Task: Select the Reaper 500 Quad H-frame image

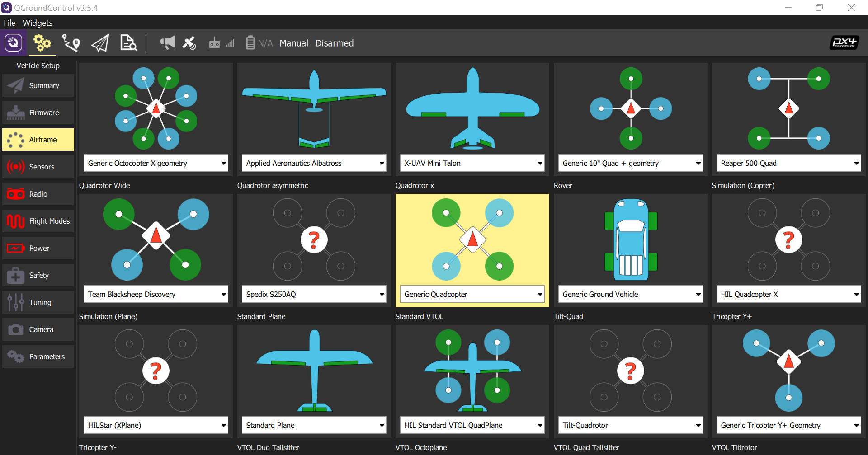Action: tap(789, 108)
